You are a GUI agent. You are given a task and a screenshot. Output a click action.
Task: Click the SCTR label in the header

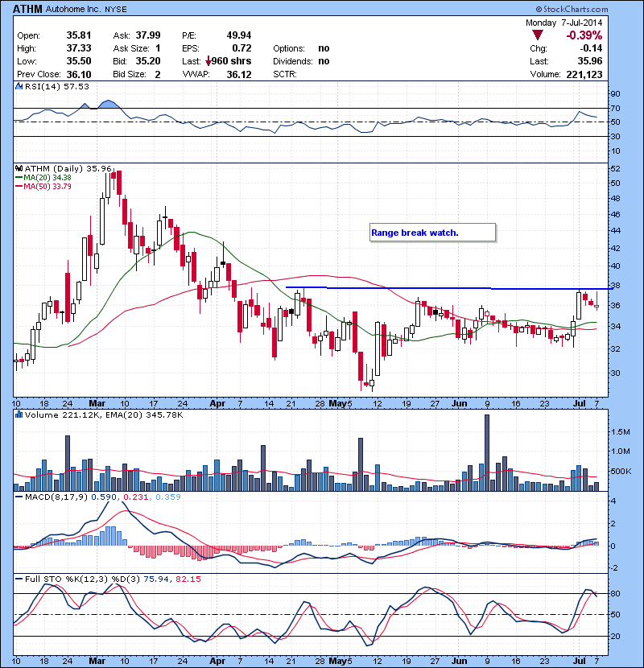point(285,75)
